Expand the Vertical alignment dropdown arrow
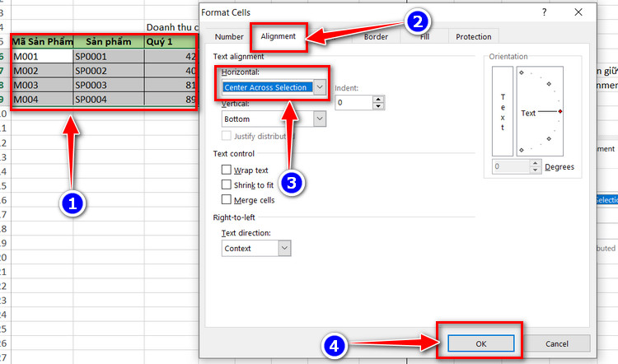This screenshot has height=364, width=618. 320,119
